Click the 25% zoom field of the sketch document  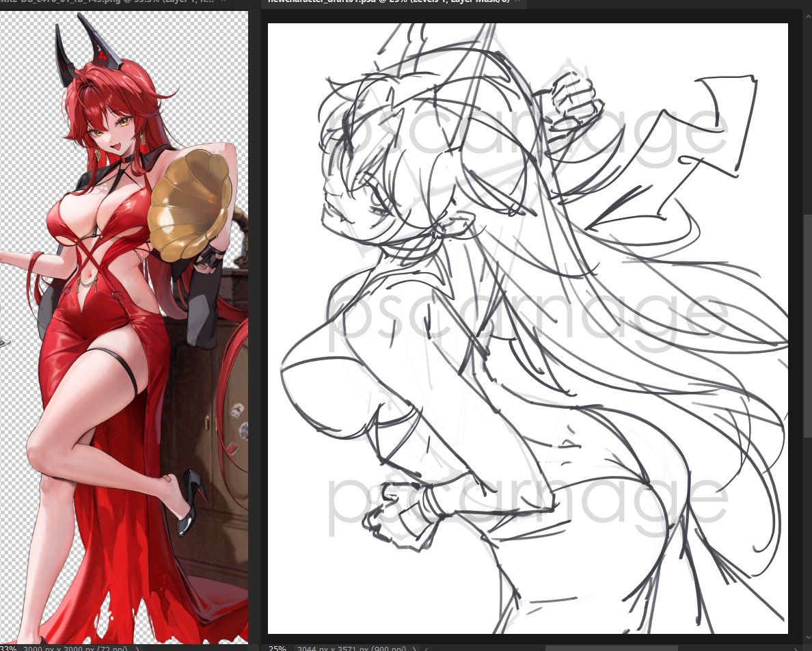pyautogui.click(x=277, y=648)
